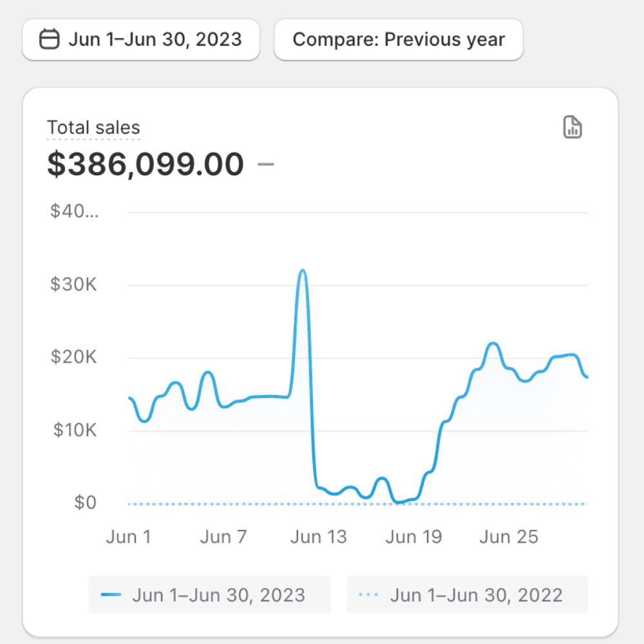Click the $0 y-axis label
Screen dimensions: 644x644
click(x=84, y=503)
